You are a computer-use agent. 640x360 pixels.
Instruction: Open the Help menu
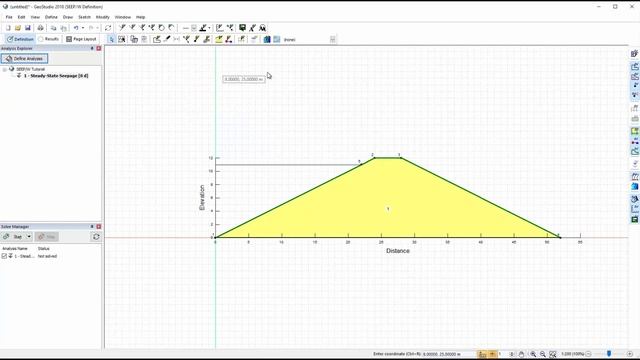pos(140,17)
